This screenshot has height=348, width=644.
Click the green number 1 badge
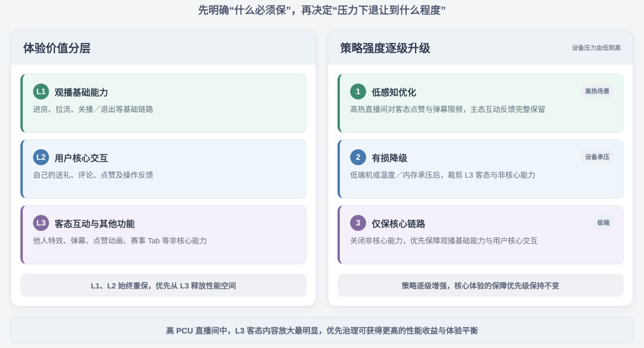click(358, 91)
